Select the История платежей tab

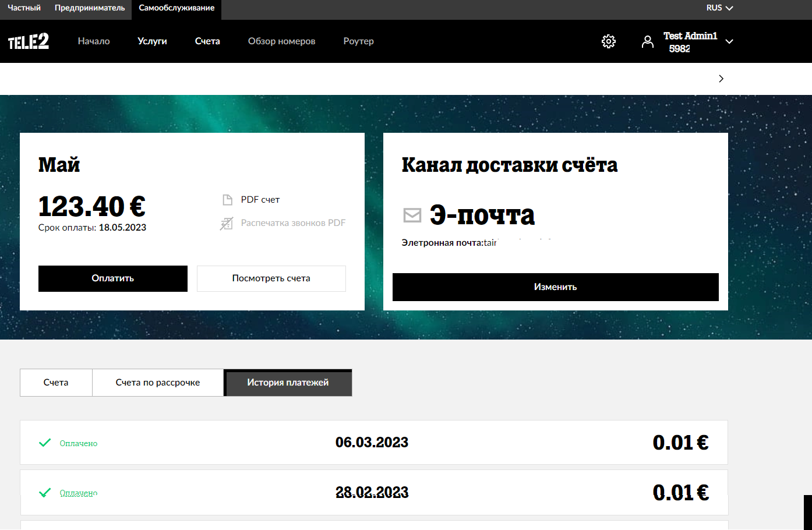coord(288,383)
